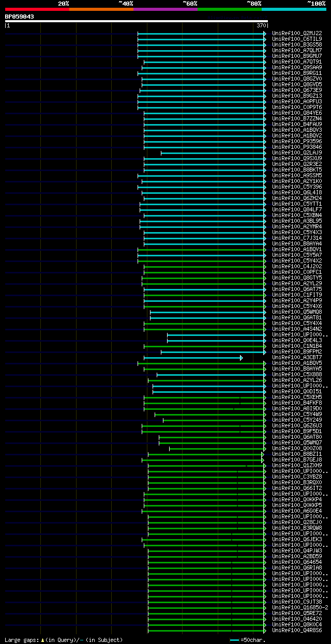
Task: Click the UniRef100_Q9SAA9 hit label
Action: [x=297, y=67]
